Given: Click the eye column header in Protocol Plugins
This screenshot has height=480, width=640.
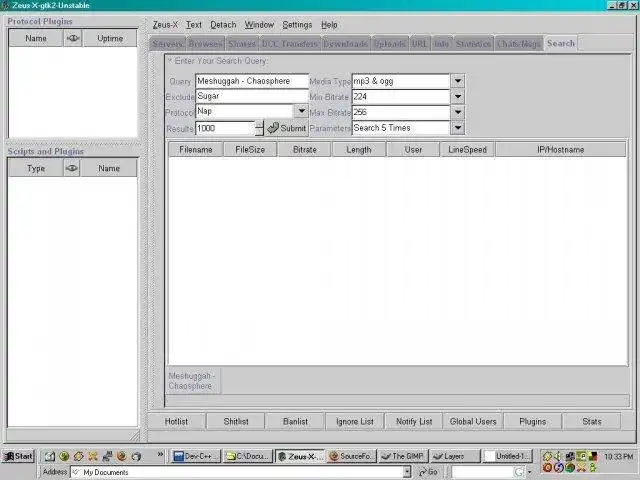Looking at the screenshot, I should pyautogui.click(x=73, y=38).
